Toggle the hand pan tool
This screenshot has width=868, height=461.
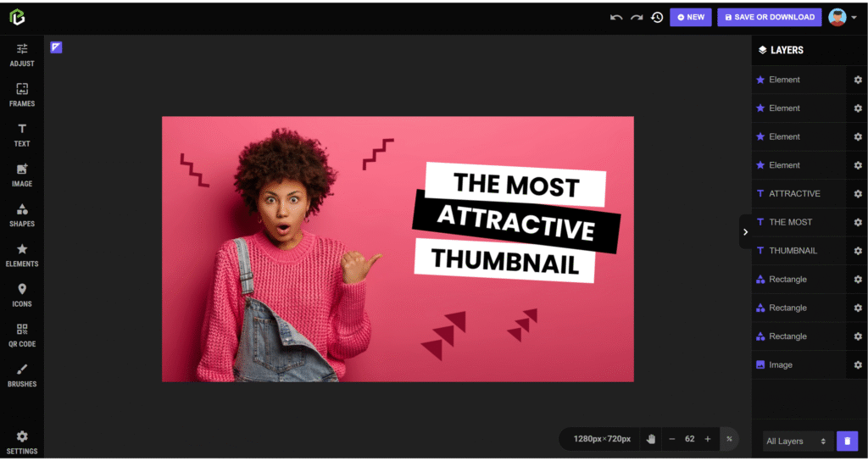coord(651,439)
